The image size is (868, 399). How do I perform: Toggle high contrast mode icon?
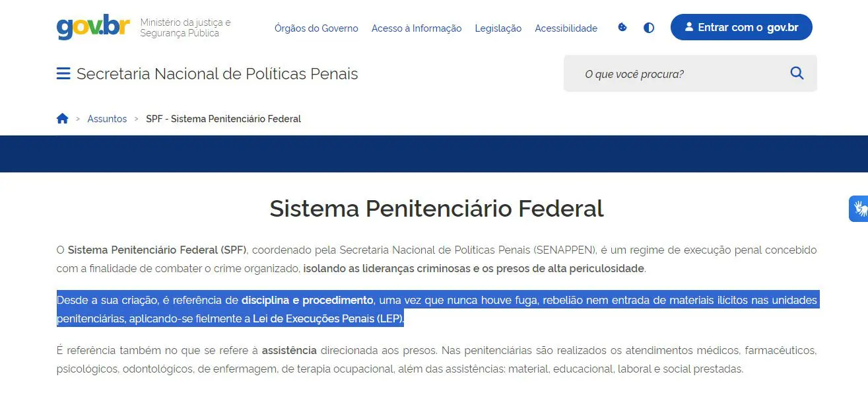point(649,28)
